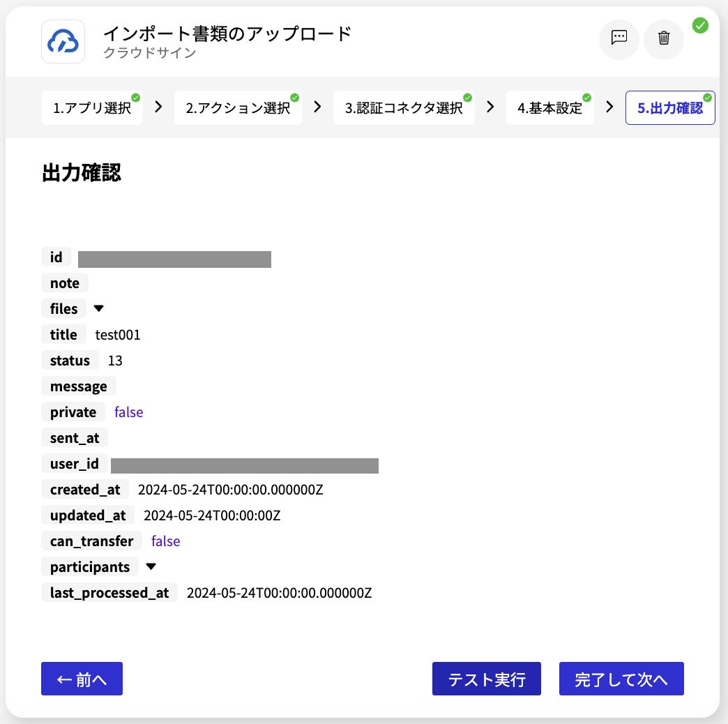Click the last_processed_at timestamp value

coord(280,593)
